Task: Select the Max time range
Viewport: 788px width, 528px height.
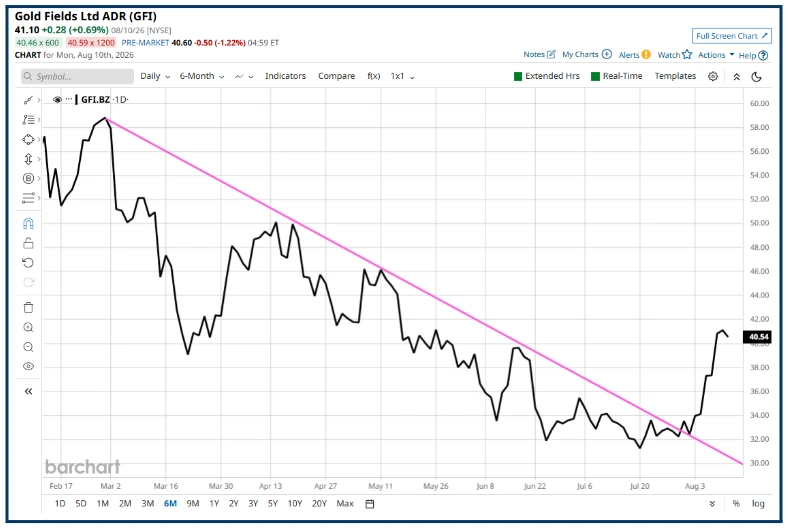Action: (x=345, y=503)
